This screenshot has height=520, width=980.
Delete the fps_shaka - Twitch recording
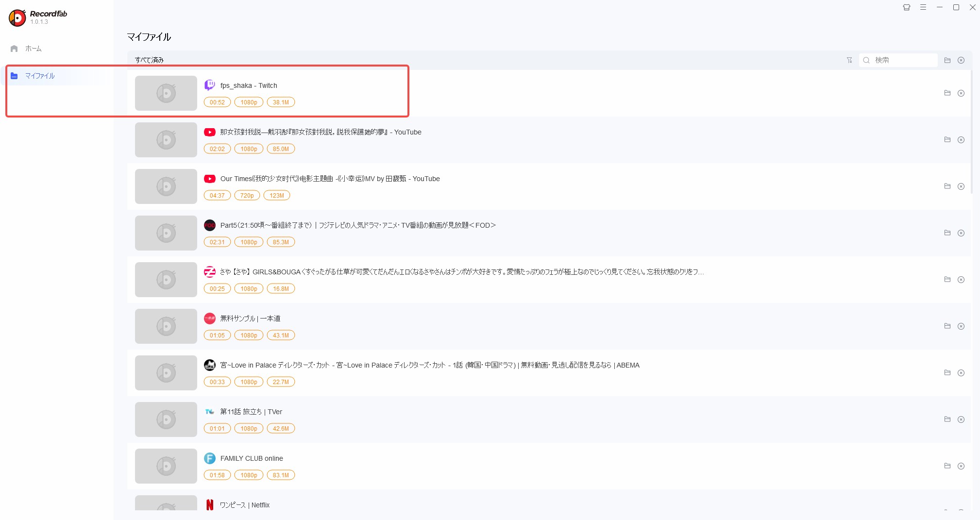coord(961,93)
